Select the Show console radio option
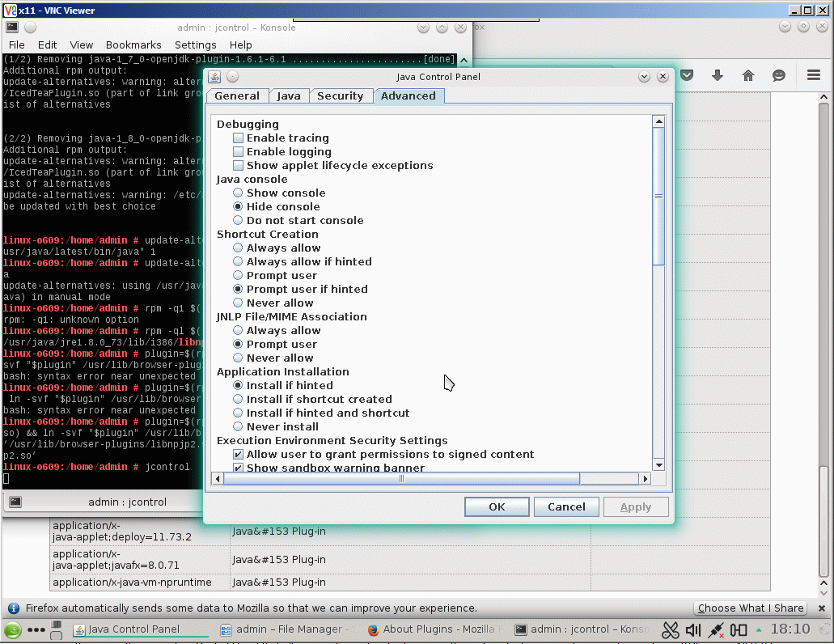The image size is (834, 644). [x=238, y=193]
